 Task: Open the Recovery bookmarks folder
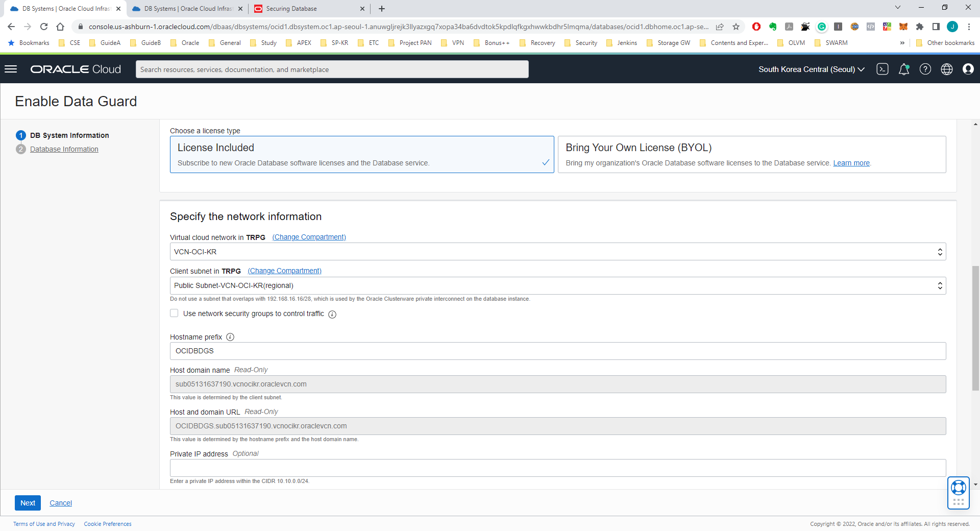click(x=537, y=43)
